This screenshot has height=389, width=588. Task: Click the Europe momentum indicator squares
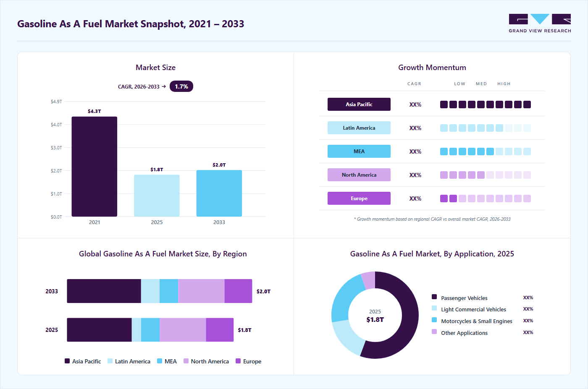(486, 198)
